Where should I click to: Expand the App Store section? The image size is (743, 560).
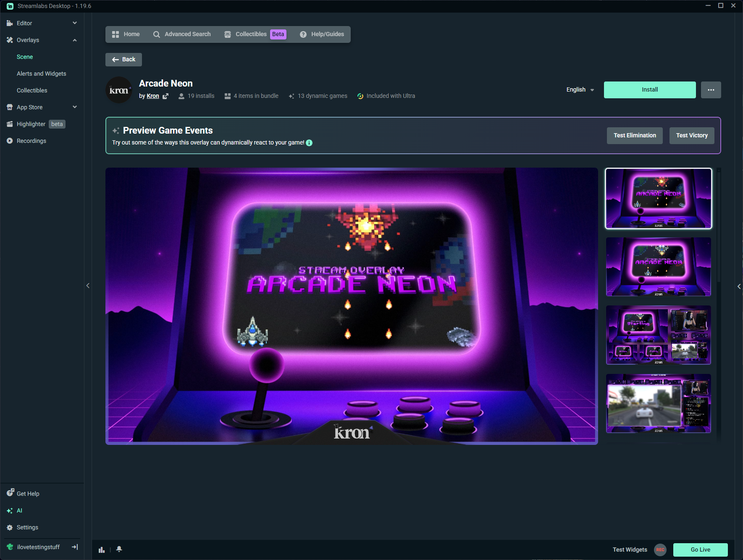pyautogui.click(x=74, y=107)
